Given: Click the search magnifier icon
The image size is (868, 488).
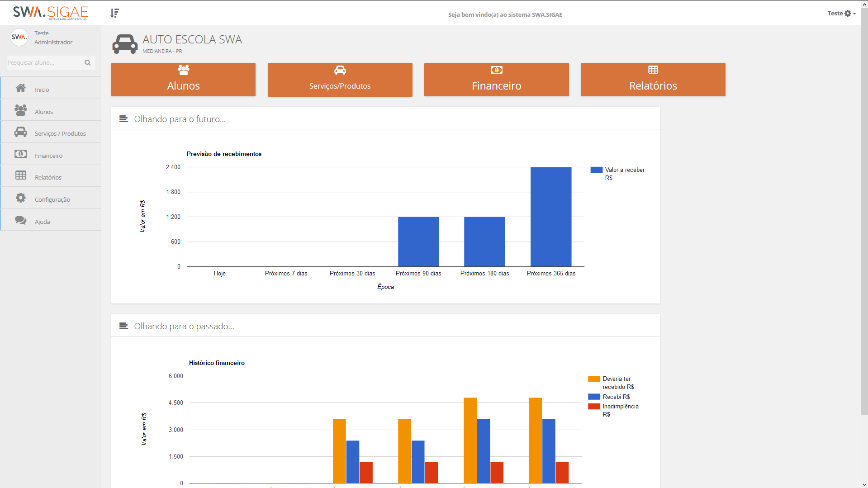Looking at the screenshot, I should point(88,63).
